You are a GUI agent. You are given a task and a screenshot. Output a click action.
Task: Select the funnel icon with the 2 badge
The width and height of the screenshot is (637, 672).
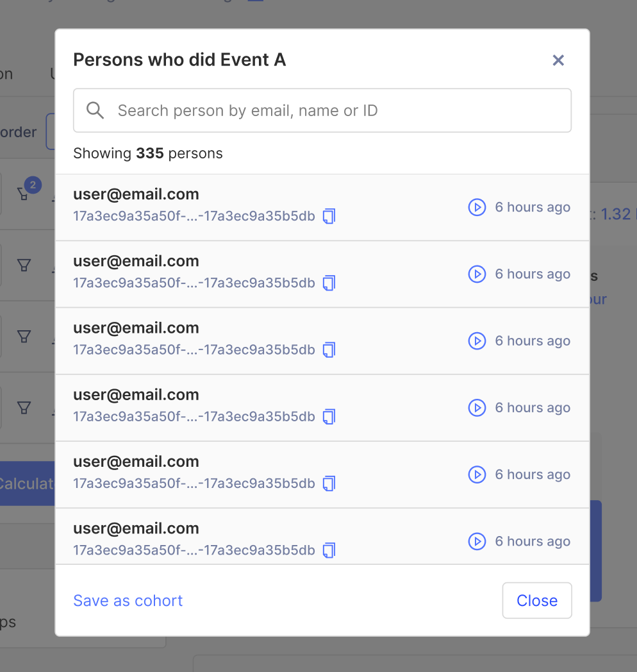click(x=24, y=192)
